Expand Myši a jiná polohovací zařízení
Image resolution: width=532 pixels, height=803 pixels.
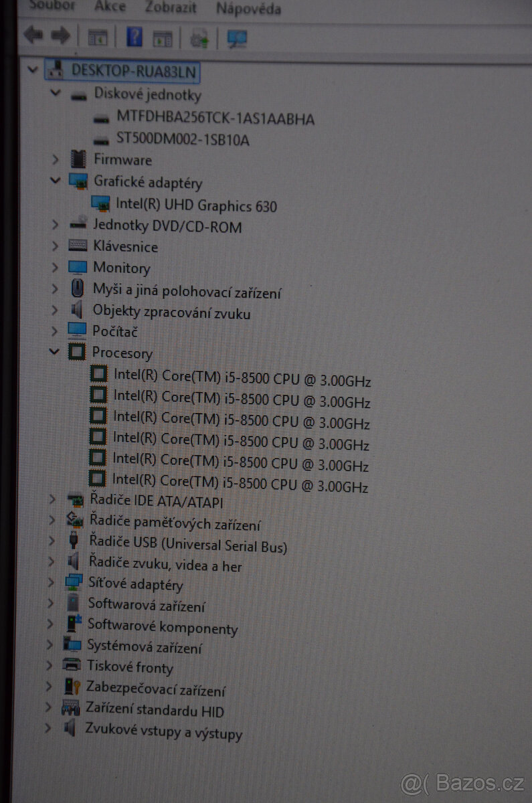coord(55,288)
